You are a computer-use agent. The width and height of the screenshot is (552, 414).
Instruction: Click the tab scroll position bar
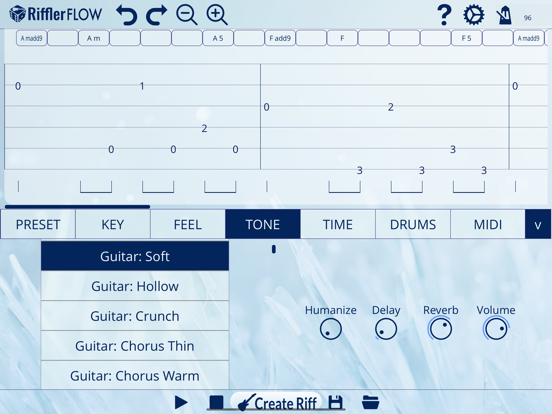click(77, 207)
